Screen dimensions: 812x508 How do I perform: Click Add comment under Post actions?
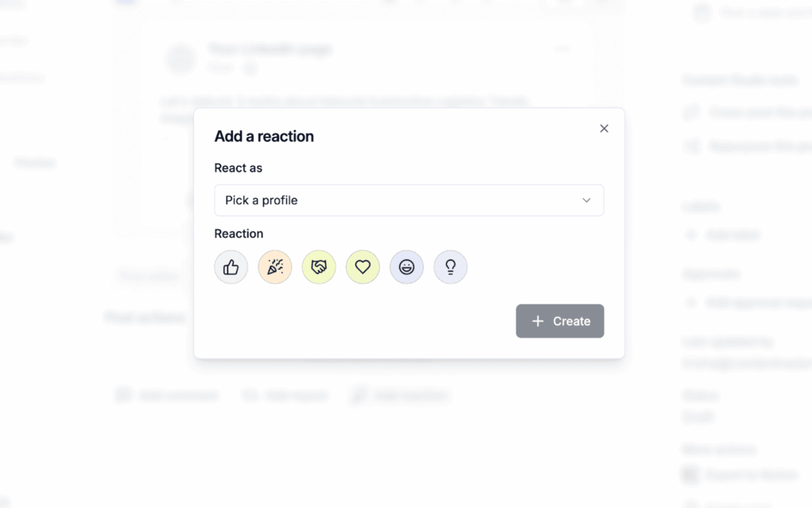[x=167, y=395]
